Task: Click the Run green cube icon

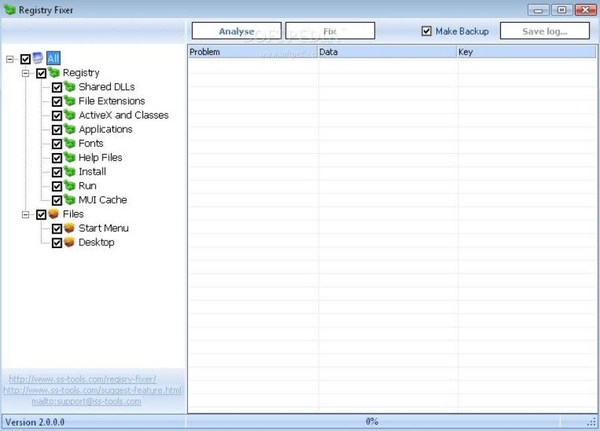Action: (70, 186)
